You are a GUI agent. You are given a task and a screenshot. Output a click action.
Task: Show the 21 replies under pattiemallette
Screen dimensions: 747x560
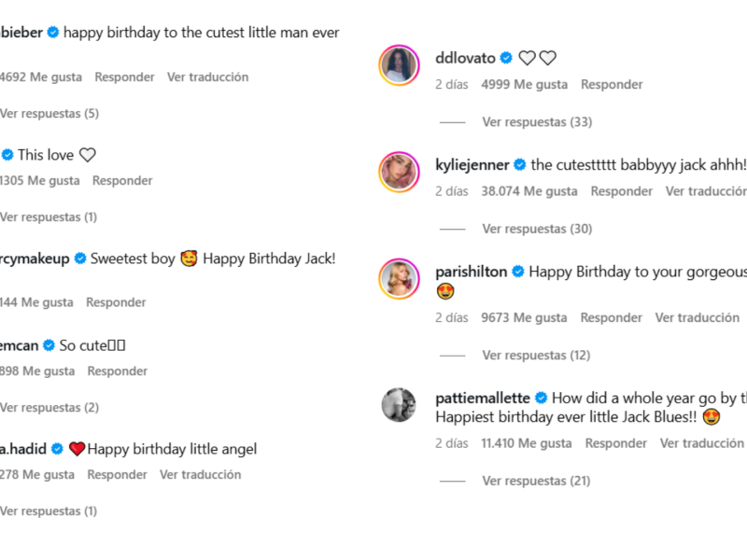click(x=536, y=481)
